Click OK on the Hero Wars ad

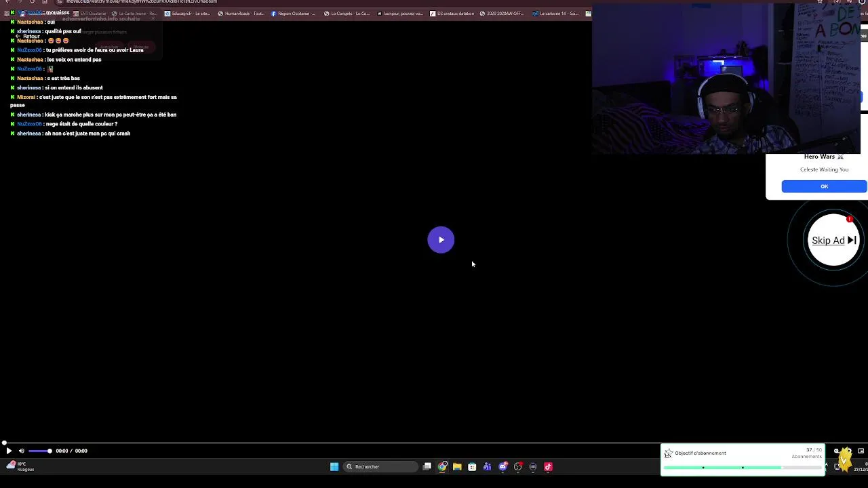coord(824,186)
